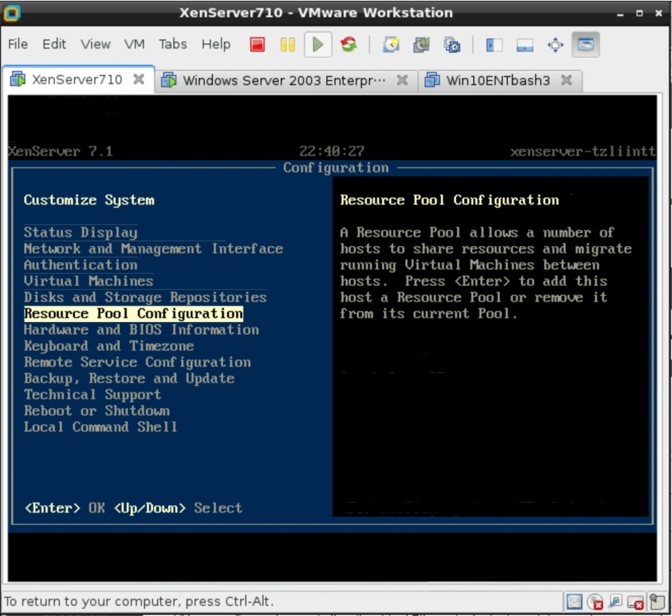Click the network adapter status bar icon
672x616 pixels.
click(616, 602)
